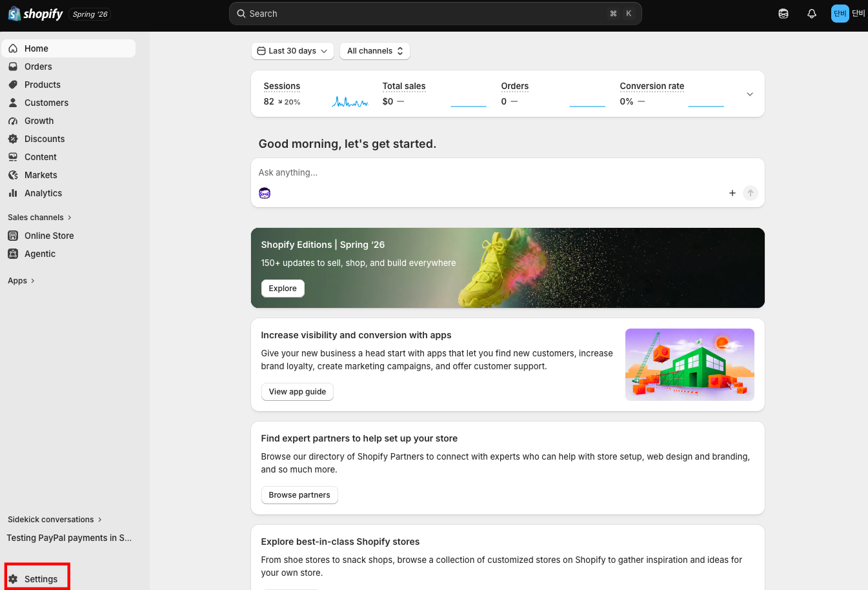Open the Conversion rate metric
This screenshot has width=868, height=590.
pyautogui.click(x=652, y=86)
